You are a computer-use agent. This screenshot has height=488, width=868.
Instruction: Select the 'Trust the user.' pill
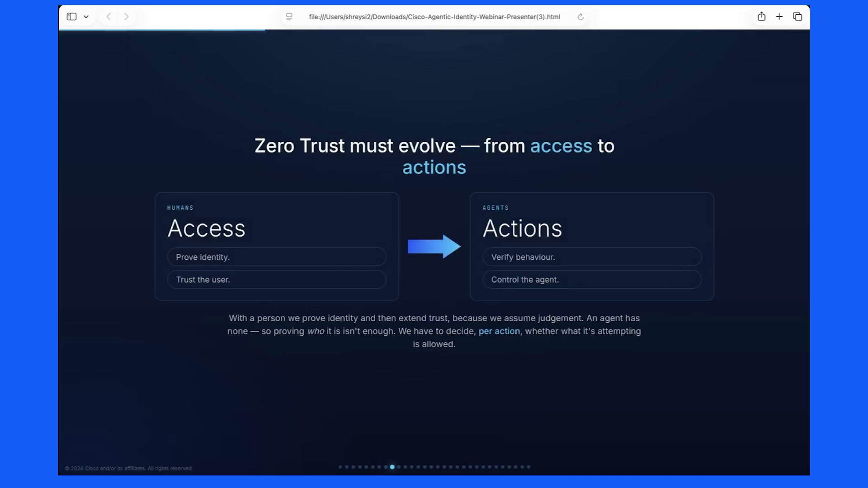coord(277,279)
